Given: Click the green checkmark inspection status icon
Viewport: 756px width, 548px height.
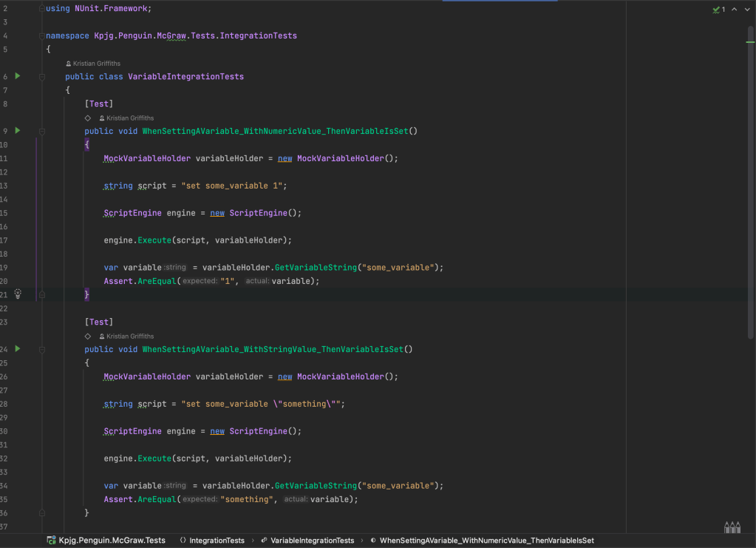Looking at the screenshot, I should click(715, 10).
